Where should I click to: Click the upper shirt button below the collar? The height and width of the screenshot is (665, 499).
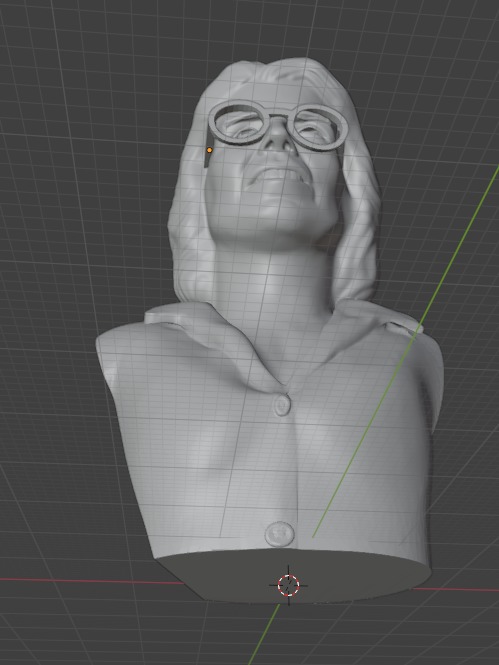click(282, 404)
